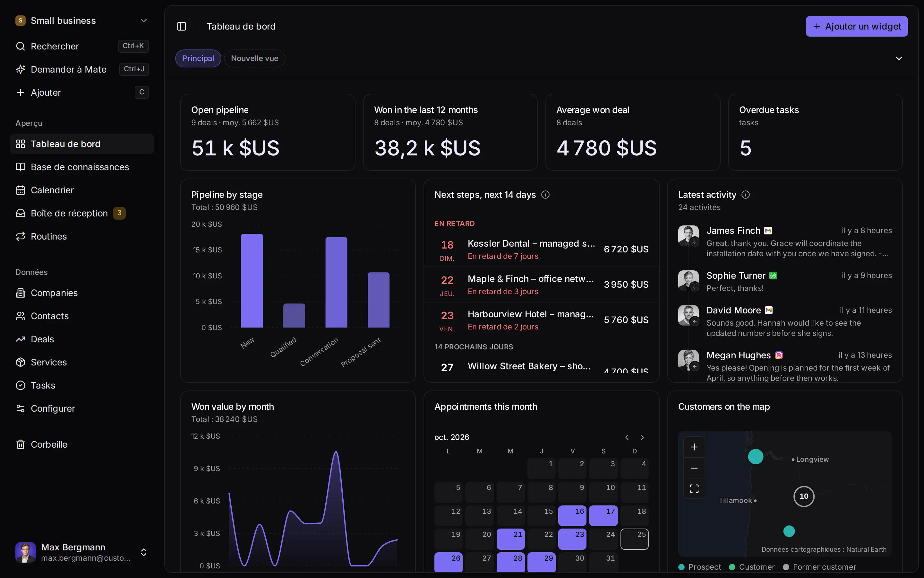
Task: Open Sophie Turner's activity entry
Action: click(785, 281)
